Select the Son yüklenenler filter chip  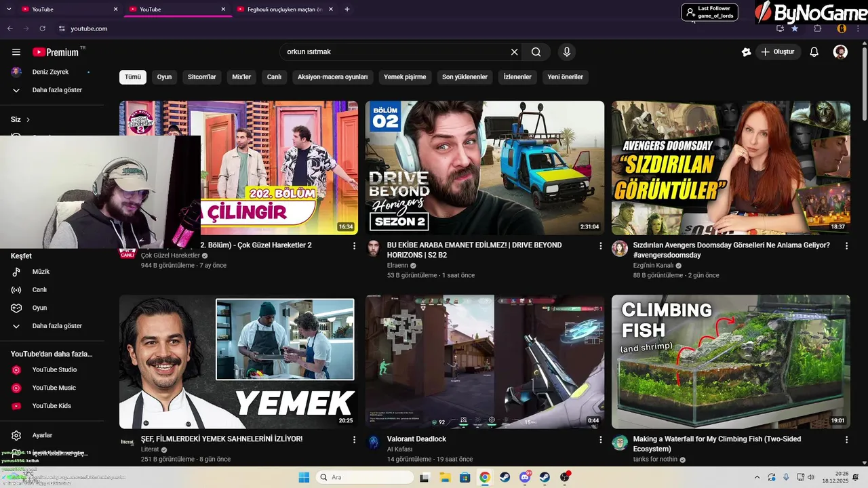(465, 77)
